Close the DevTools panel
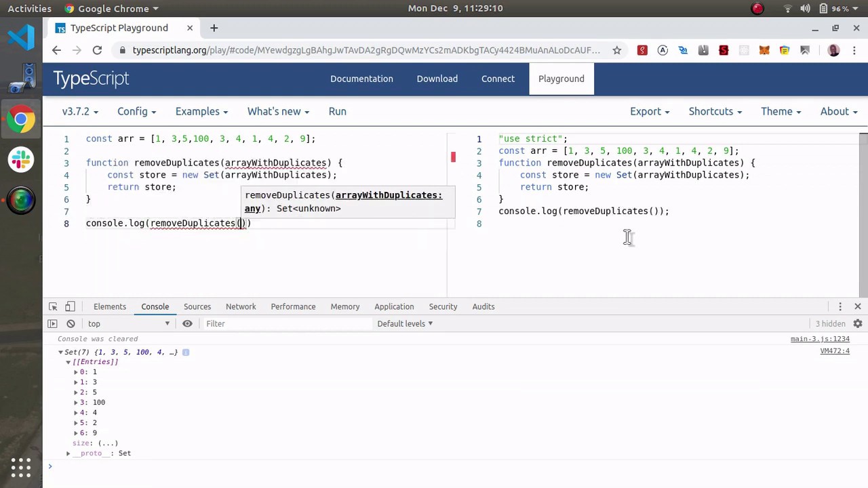Viewport: 868px width, 488px height. click(x=857, y=306)
